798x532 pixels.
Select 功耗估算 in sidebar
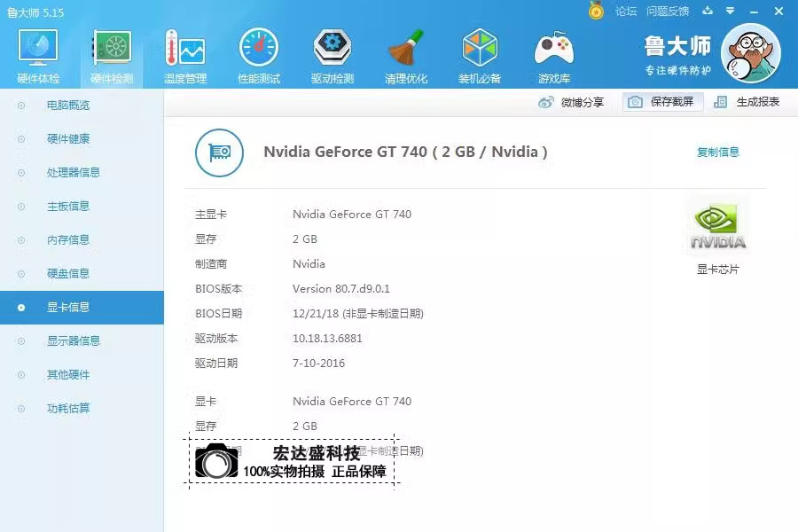pyautogui.click(x=82, y=408)
